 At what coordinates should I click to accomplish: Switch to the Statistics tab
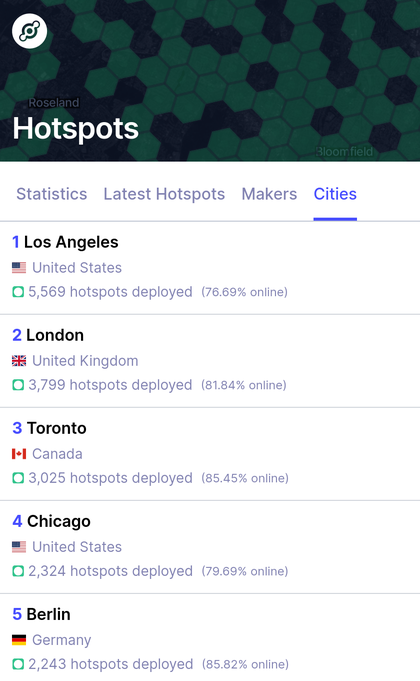[52, 194]
